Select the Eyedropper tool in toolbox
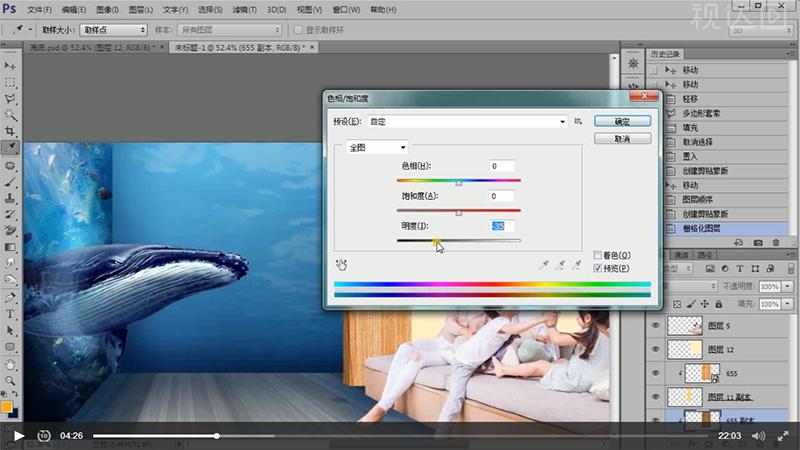This screenshot has width=800, height=450. pos(10,148)
